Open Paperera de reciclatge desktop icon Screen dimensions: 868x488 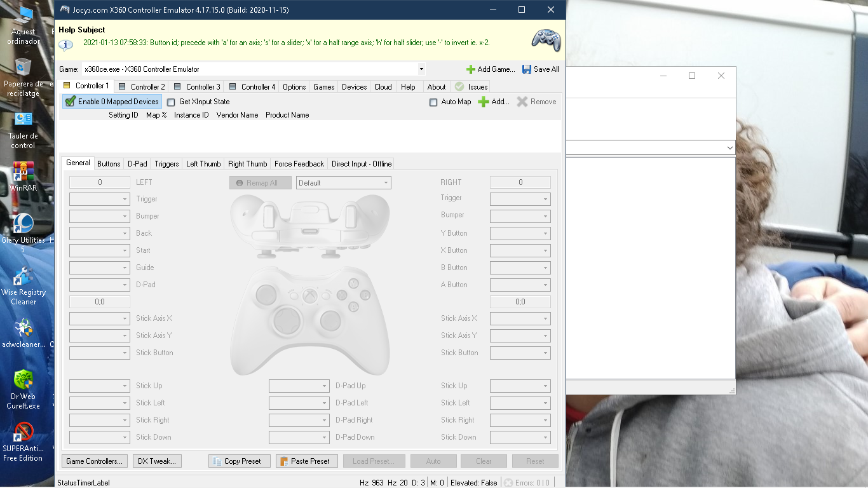[24, 78]
